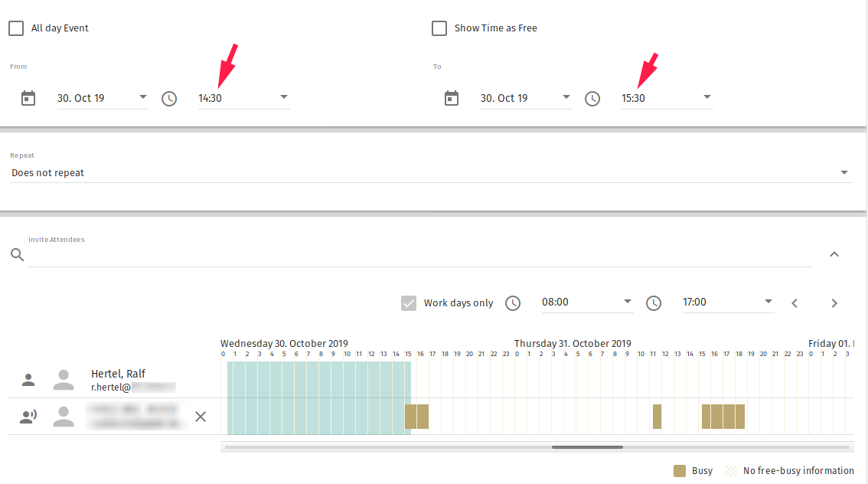Open the From time 14:30 dropdown
868x484 pixels.
(x=243, y=98)
